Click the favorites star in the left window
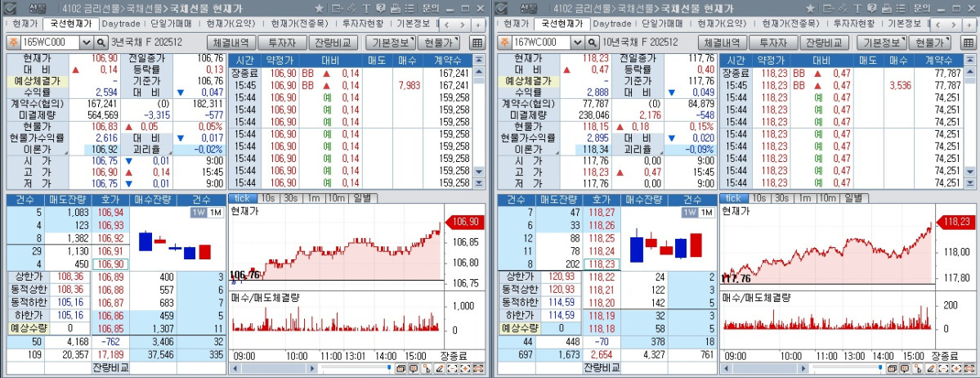This screenshot has height=378, width=980. pos(320,9)
